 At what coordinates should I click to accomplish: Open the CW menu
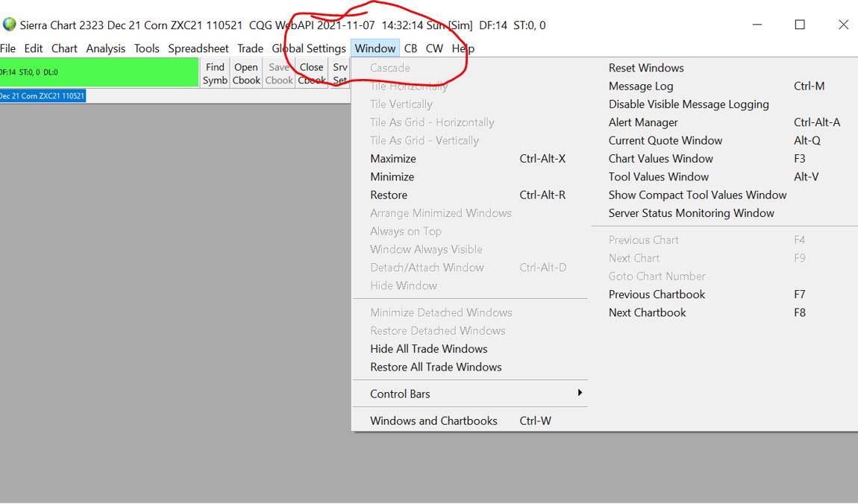pos(434,48)
